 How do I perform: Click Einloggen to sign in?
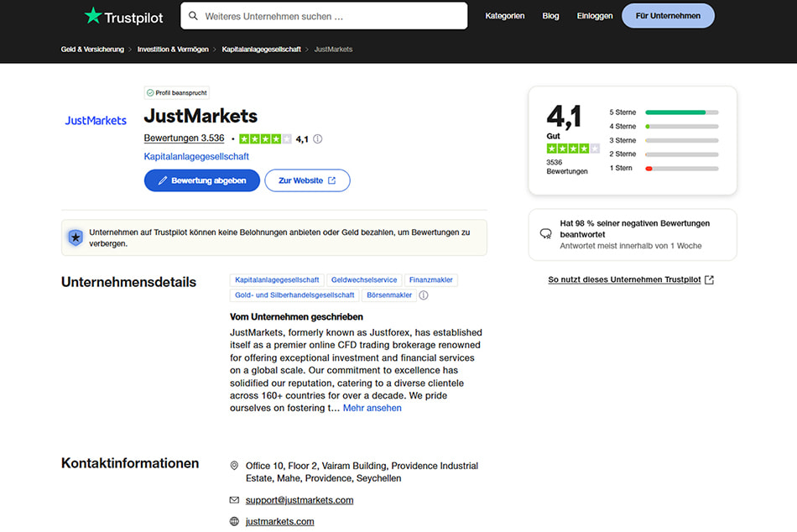click(595, 16)
